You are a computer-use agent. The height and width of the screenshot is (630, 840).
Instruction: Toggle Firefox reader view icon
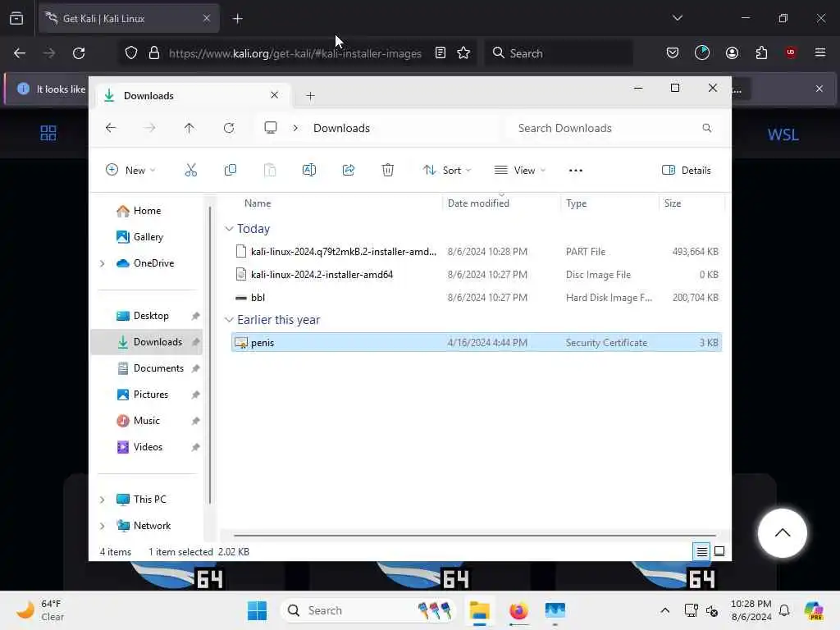[x=441, y=53]
